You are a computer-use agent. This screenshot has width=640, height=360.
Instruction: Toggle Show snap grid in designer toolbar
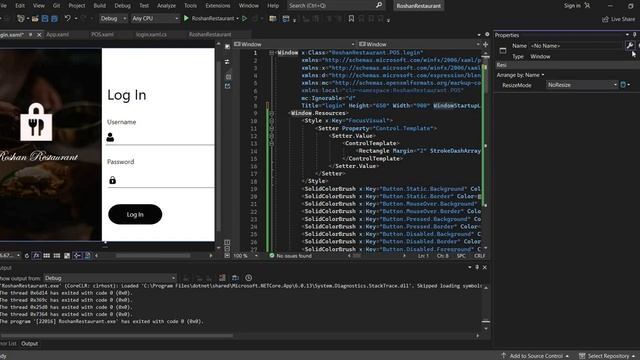47,256
